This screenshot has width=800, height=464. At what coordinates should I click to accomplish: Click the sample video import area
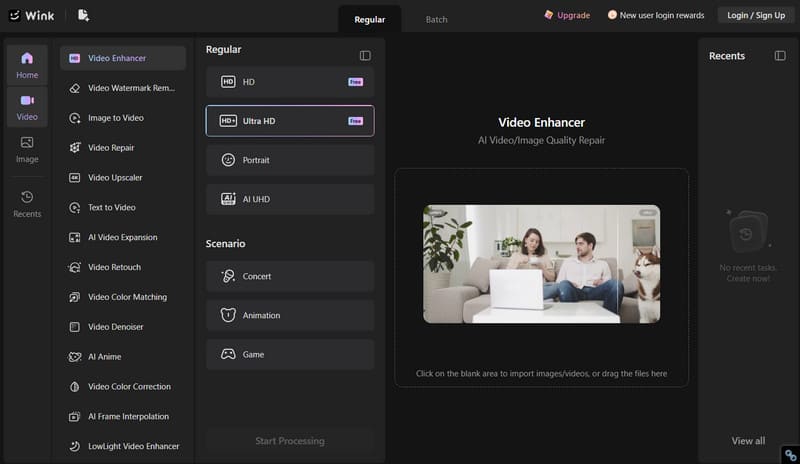click(x=541, y=278)
